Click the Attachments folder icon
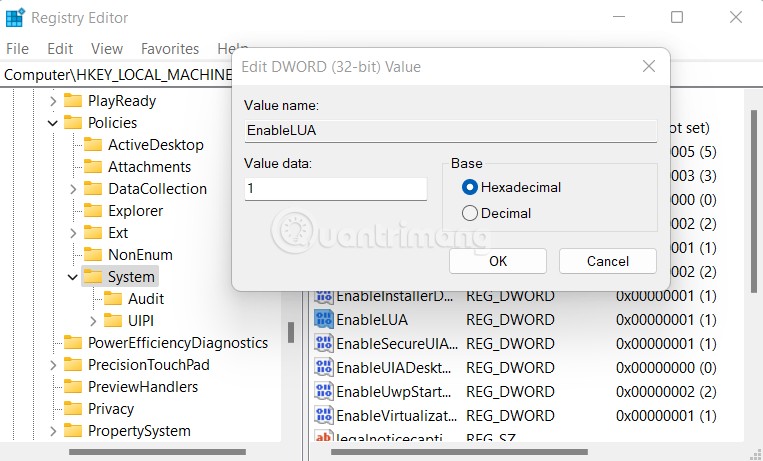 click(93, 166)
